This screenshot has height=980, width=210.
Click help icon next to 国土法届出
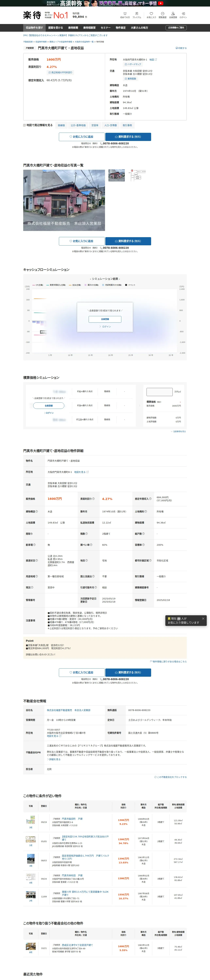(93, 576)
